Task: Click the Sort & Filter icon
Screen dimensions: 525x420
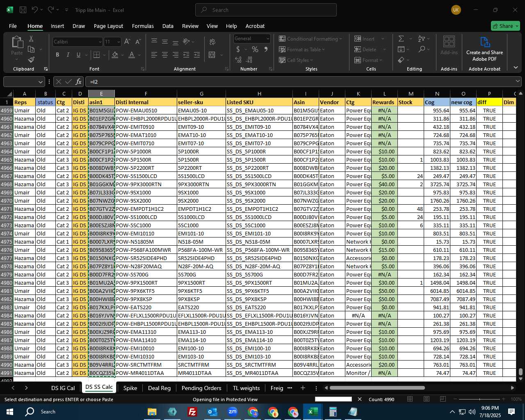Action: 422,39
